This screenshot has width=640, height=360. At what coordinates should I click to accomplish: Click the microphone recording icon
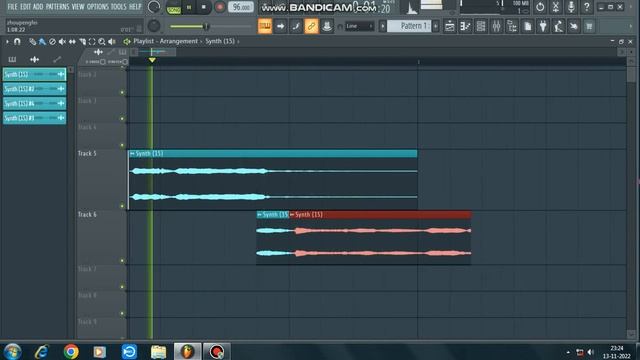click(x=571, y=7)
